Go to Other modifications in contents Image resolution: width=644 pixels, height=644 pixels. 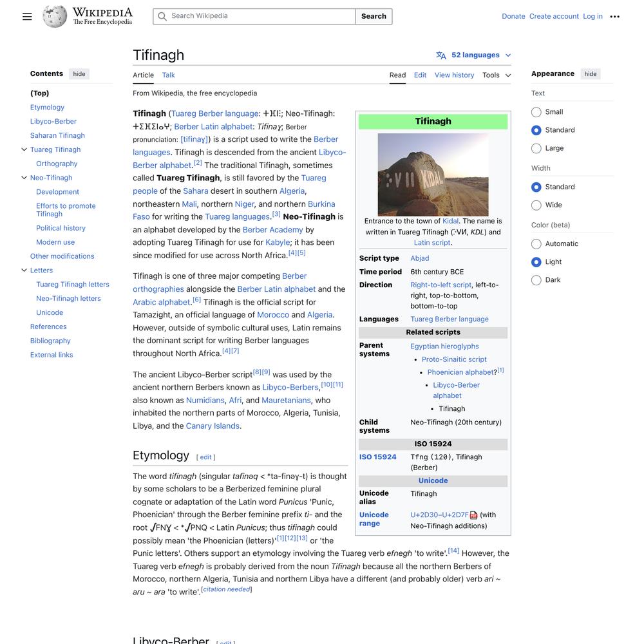[62, 256]
